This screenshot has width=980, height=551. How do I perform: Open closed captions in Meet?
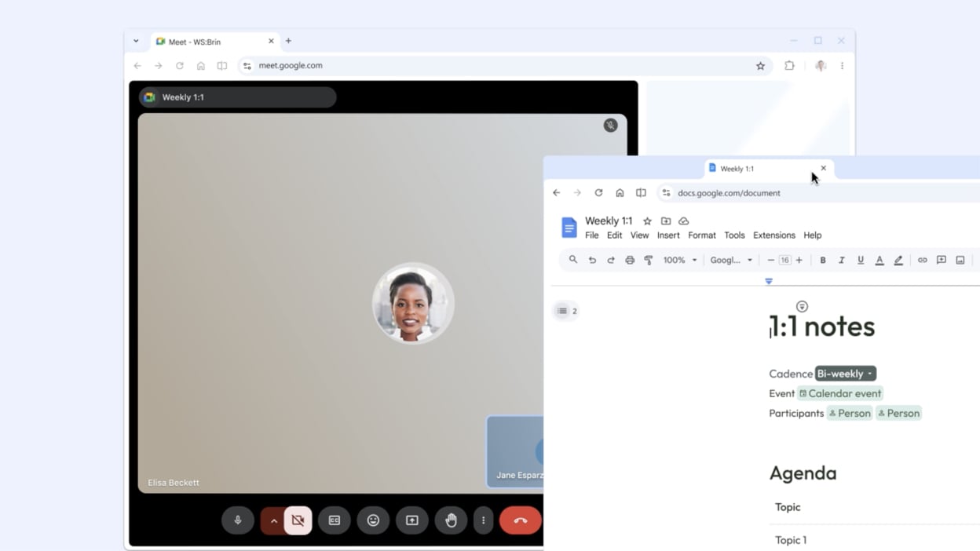[334, 520]
